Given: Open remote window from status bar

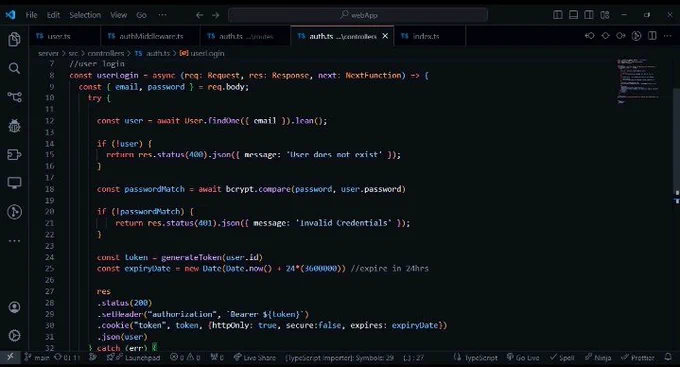Looking at the screenshot, I should click(10, 357).
